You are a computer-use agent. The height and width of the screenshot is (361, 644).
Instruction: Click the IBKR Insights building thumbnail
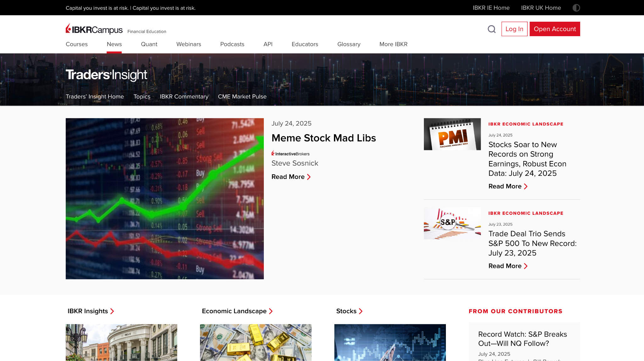pos(121,342)
